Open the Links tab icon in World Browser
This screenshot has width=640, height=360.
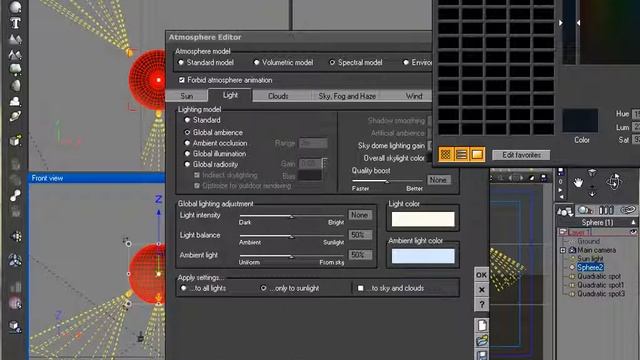coord(628,211)
